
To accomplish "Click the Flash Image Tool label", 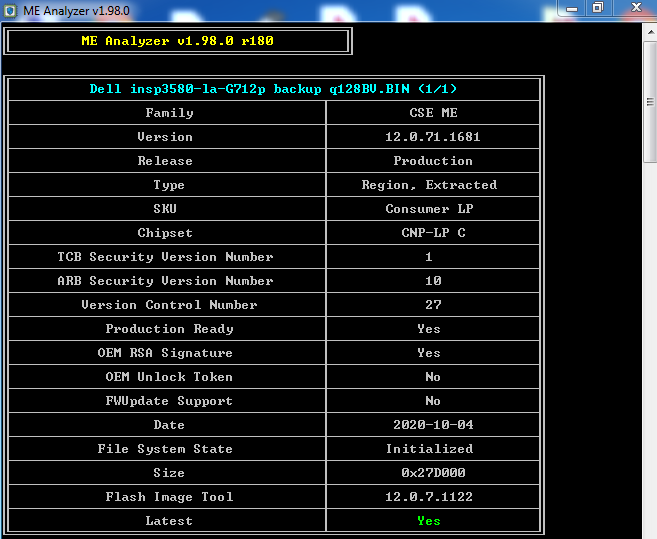I will [169, 497].
